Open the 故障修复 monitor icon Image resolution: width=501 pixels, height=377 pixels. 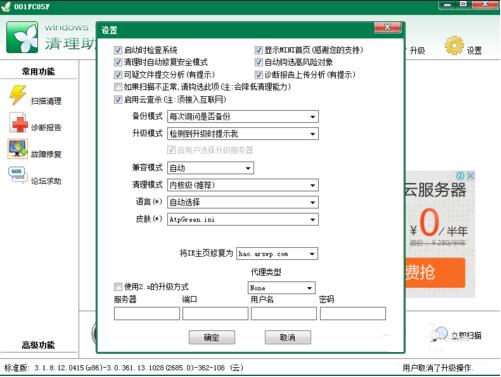click(x=18, y=149)
